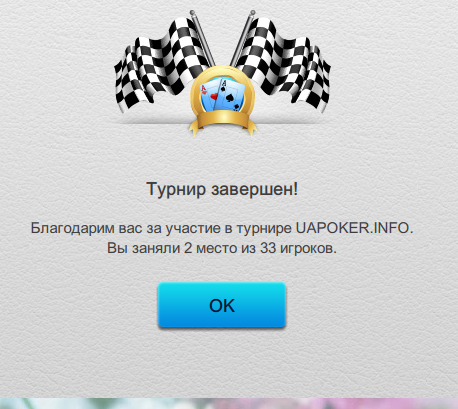This screenshot has width=458, height=409.
Task: Click the UAPOKER.INFO tournament name
Action: click(354, 228)
